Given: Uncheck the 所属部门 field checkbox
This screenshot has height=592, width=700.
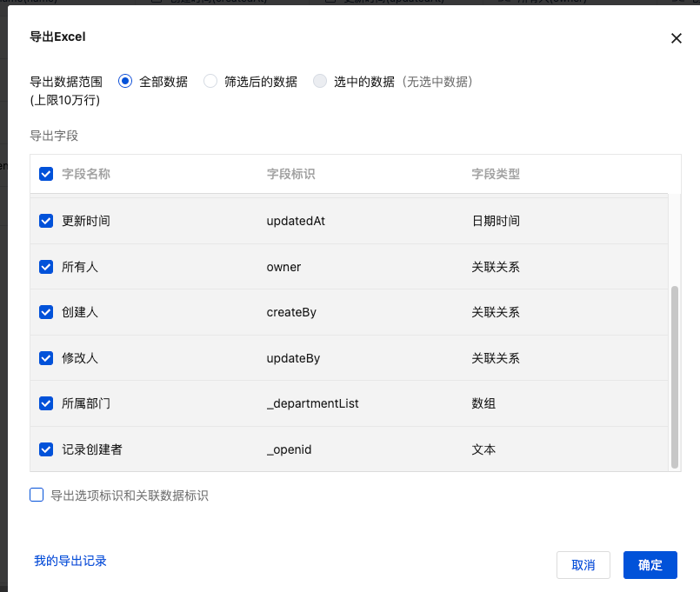Looking at the screenshot, I should tap(46, 403).
